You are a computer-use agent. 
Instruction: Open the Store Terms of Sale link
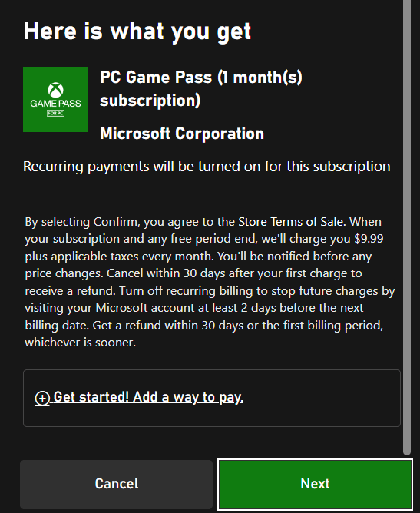(290, 222)
